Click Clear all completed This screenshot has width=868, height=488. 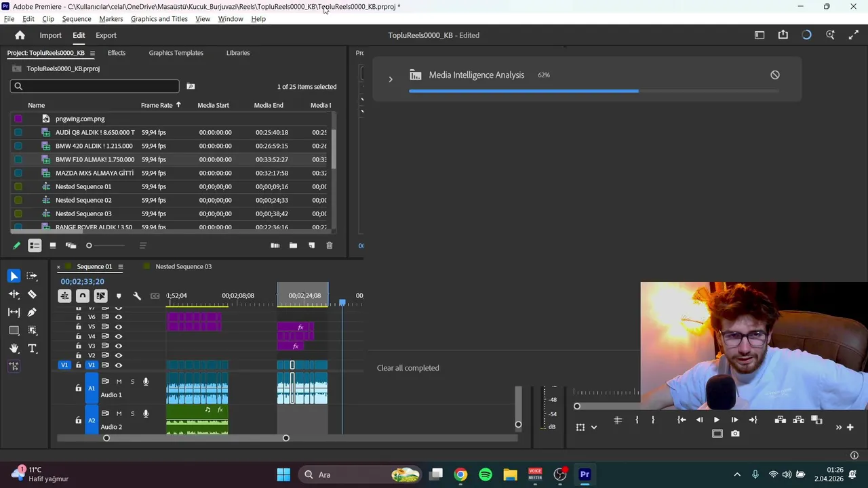[408, 368]
